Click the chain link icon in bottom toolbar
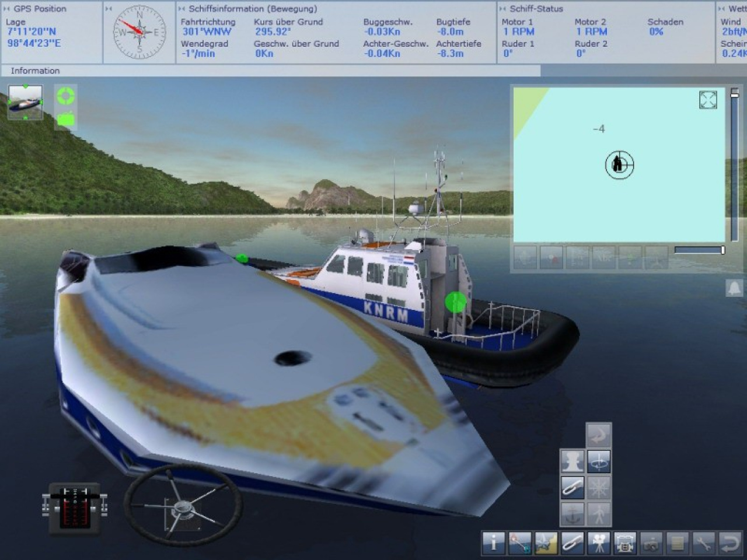The image size is (747, 560). point(573,543)
